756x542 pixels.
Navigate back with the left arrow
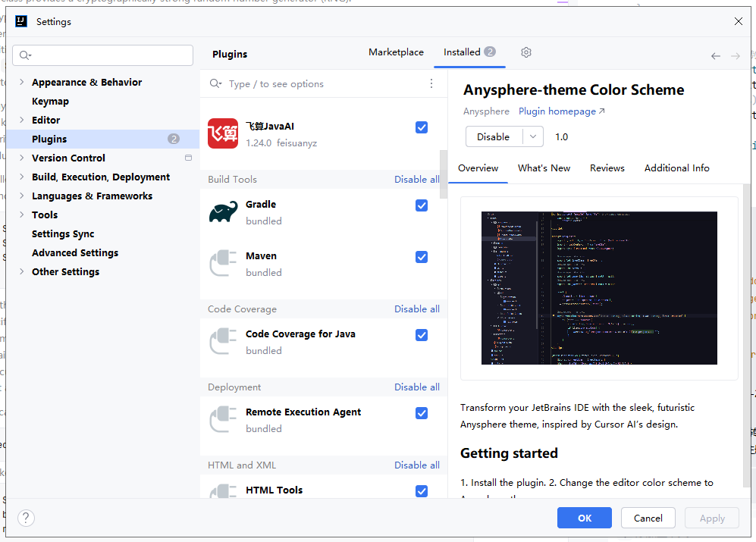pyautogui.click(x=716, y=56)
